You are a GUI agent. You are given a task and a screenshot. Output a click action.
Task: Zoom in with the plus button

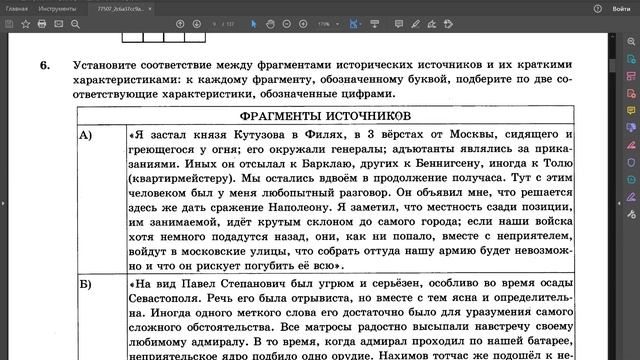303,24
